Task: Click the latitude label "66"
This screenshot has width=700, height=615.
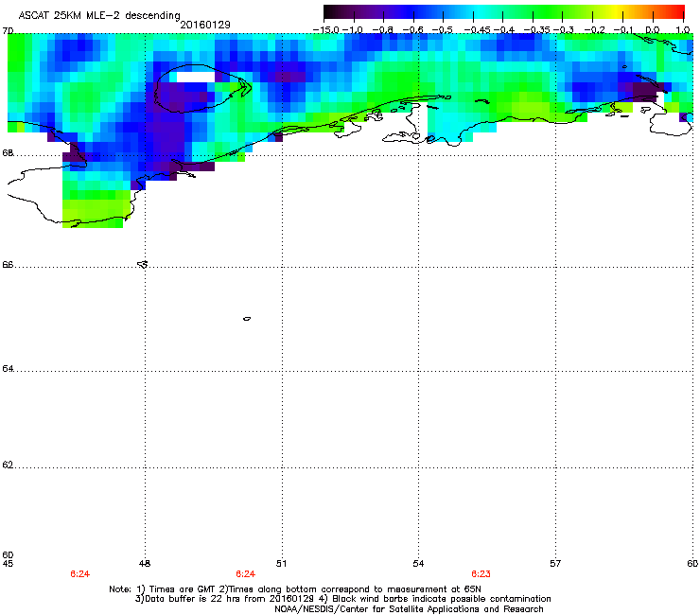Action: pos(8,264)
